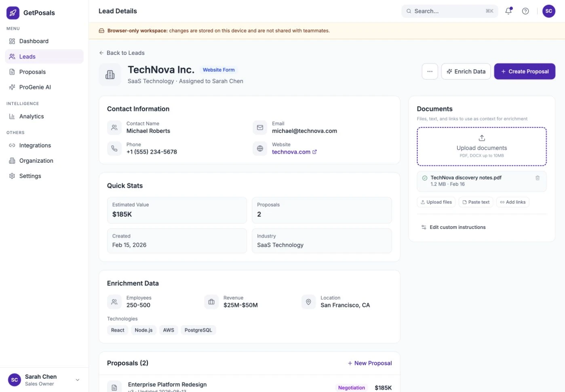Click the 250-500 employees value
This screenshot has height=392, width=565.
tap(138, 306)
